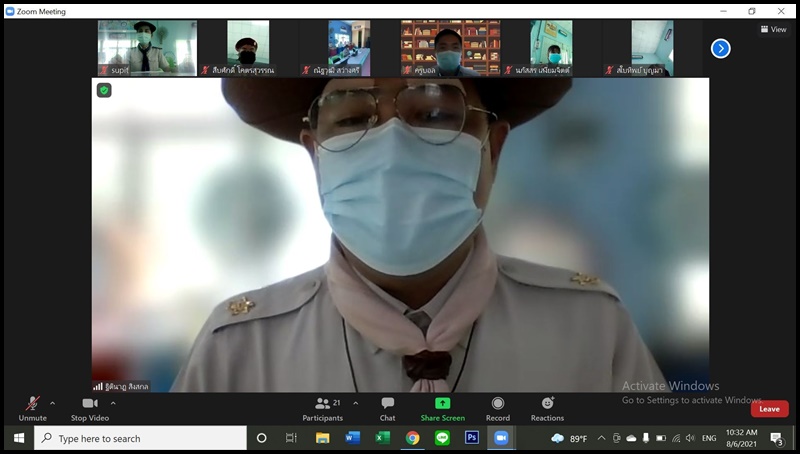
Task: Select ณัฐวุฒิ สว่างศรี video thumbnail
Action: click(349, 48)
